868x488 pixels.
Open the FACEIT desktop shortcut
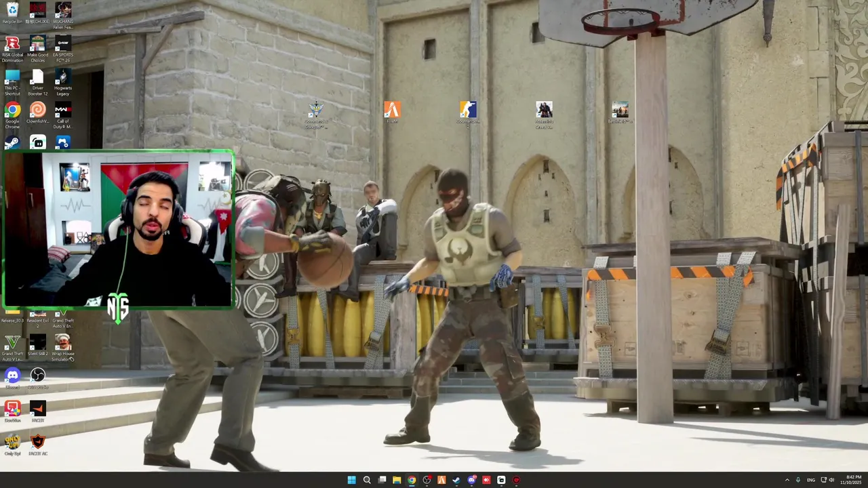[x=37, y=411]
